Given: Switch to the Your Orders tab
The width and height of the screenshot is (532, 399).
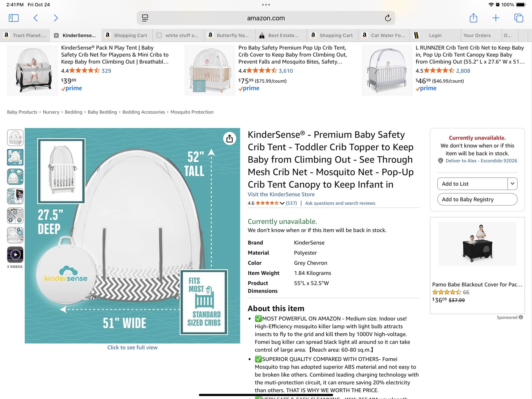Looking at the screenshot, I should (x=477, y=35).
